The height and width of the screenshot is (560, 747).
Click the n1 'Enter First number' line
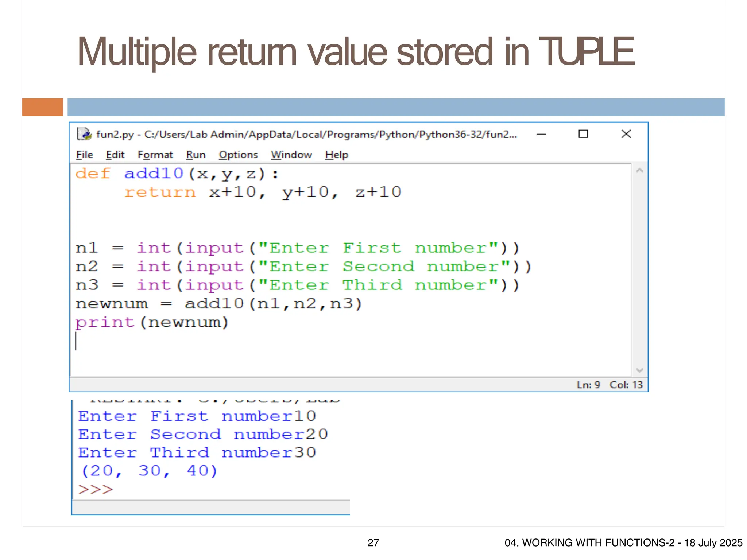click(297, 248)
